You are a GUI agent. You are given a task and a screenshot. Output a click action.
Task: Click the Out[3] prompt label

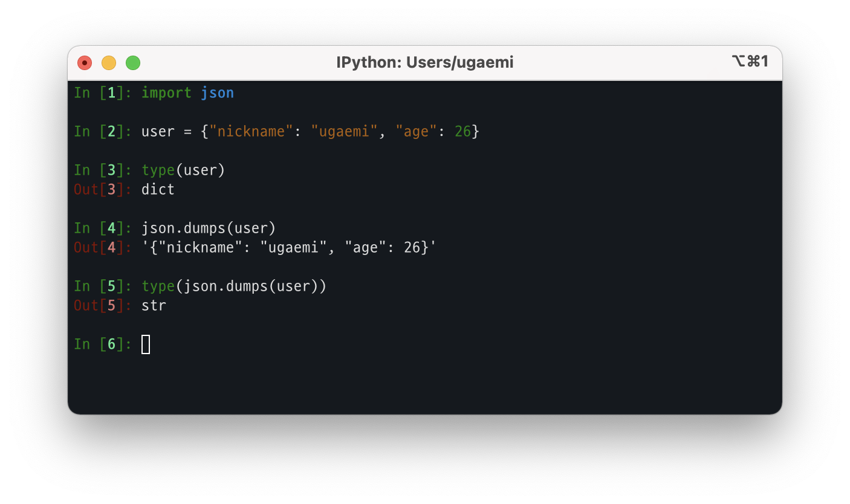point(103,190)
